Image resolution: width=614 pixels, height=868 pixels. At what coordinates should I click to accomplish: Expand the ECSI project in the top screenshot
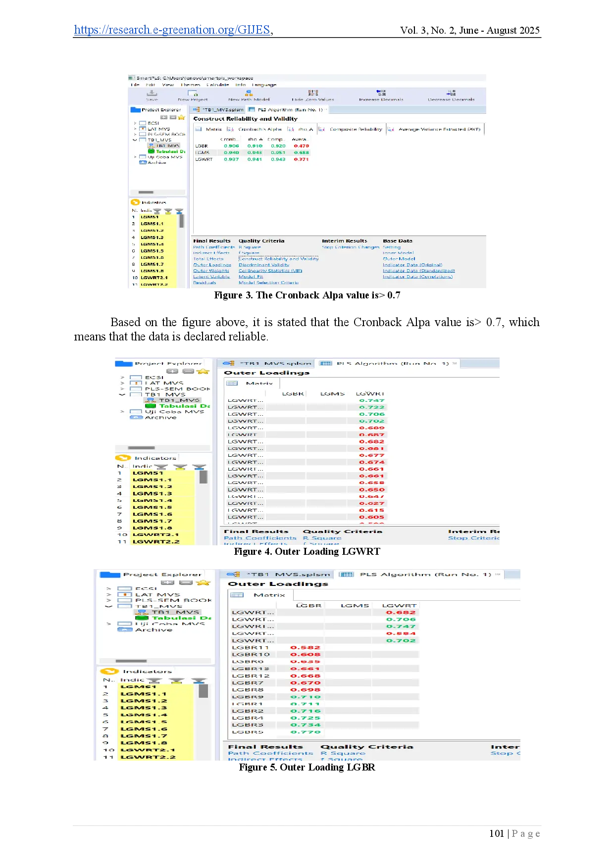[135, 123]
